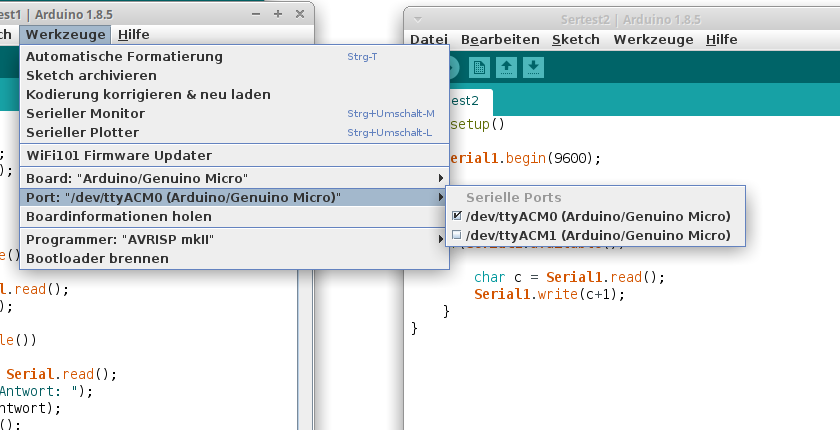Select the /dev/ttyACM1 serial port checkbox
This screenshot has width=840, height=430.
(x=457, y=235)
